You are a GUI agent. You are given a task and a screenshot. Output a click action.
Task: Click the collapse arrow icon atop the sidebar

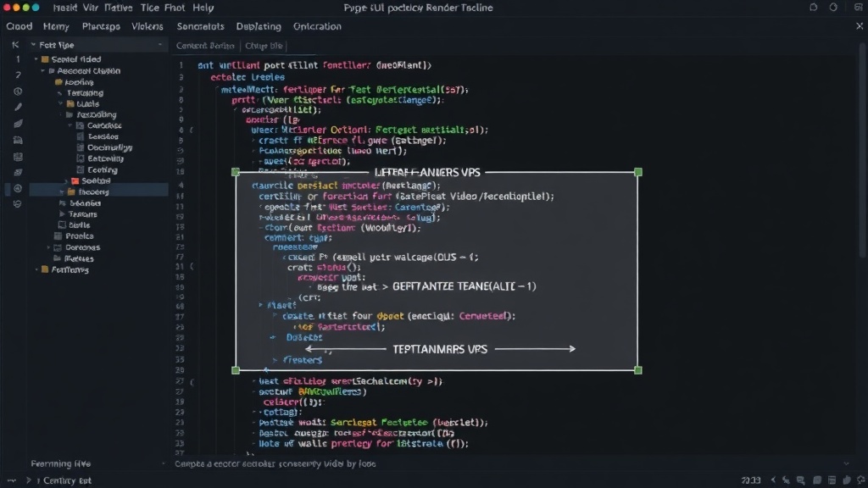[x=15, y=45]
